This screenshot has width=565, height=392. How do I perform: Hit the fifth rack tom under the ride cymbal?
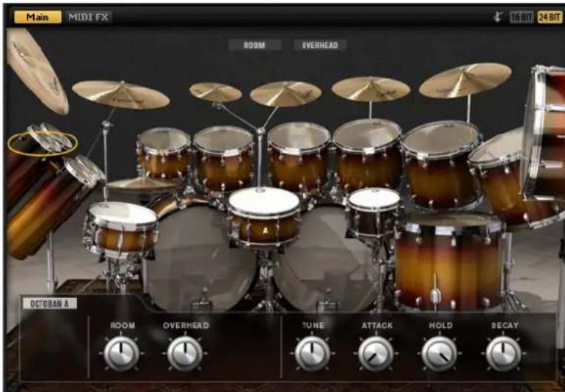442,164
